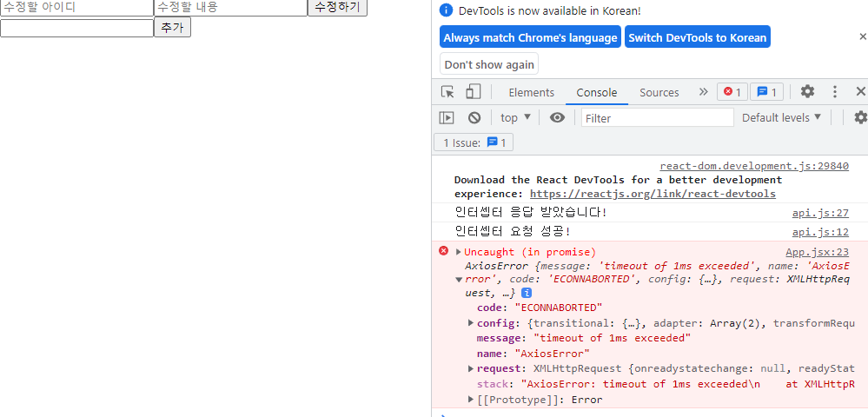This screenshot has width=868, height=417.
Task: Clear console with the ban icon
Action: point(474,117)
